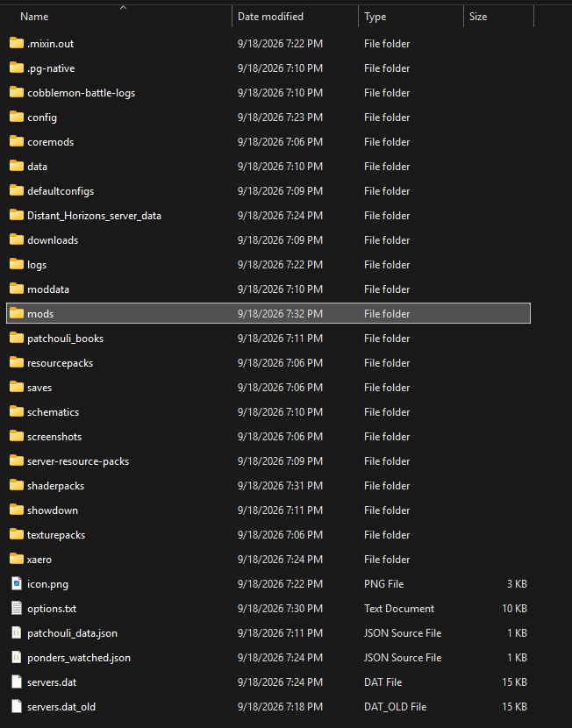The height and width of the screenshot is (728, 572).
Task: Click the patchouli_books folder icon
Action: point(17,338)
